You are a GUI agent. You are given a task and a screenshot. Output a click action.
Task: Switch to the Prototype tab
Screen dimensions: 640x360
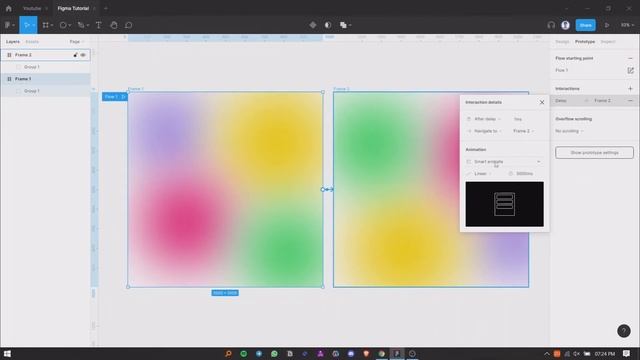(585, 42)
